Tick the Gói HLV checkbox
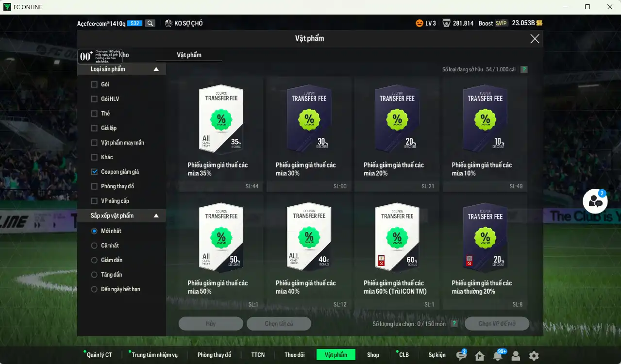 (94, 99)
